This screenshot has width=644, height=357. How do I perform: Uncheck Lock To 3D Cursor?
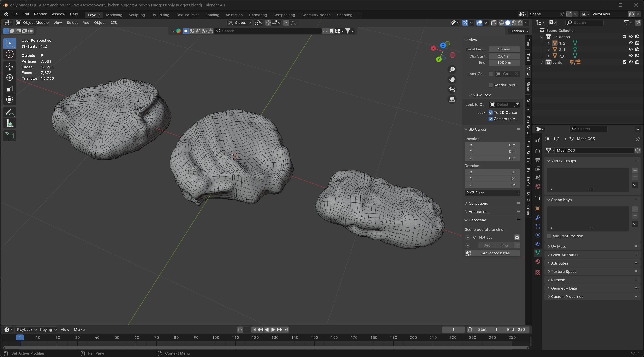[x=491, y=112]
